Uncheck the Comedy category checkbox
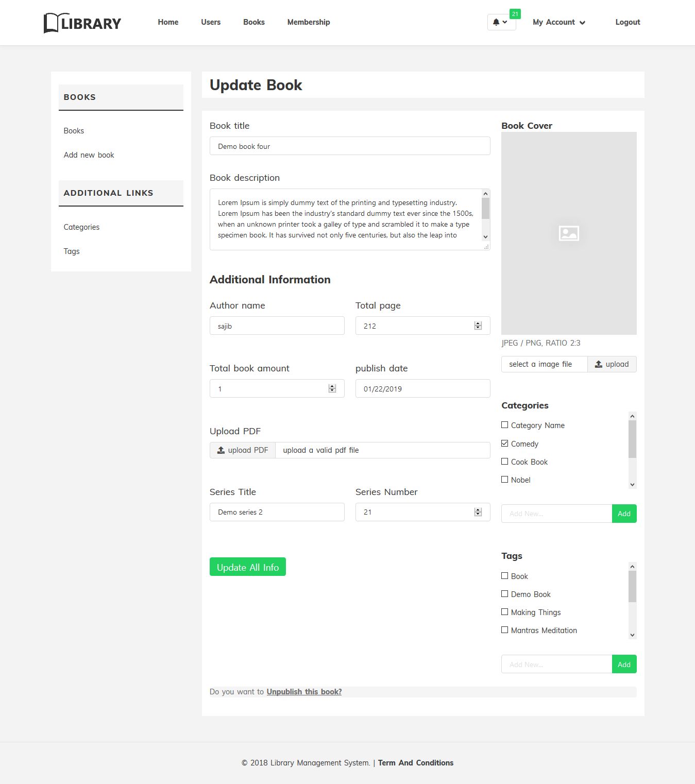695x784 pixels. (x=505, y=443)
